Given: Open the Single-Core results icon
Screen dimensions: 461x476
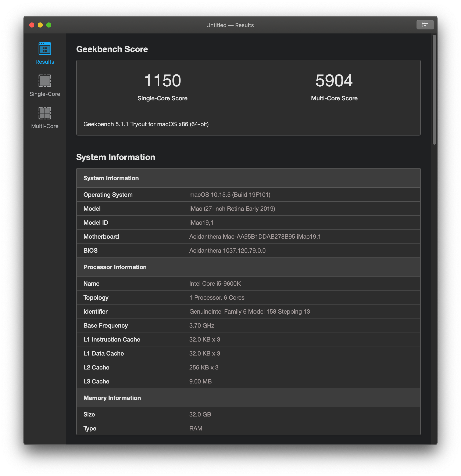Looking at the screenshot, I should click(45, 81).
